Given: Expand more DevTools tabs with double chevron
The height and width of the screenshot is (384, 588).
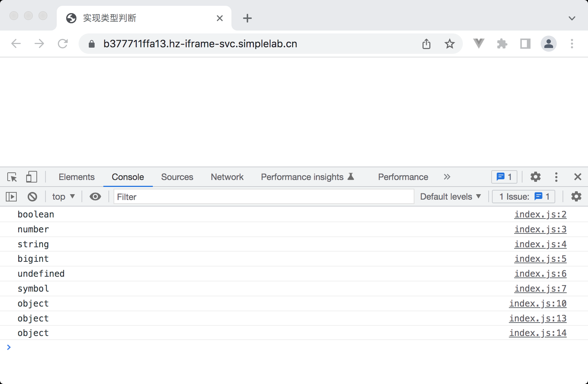Looking at the screenshot, I should point(447,177).
